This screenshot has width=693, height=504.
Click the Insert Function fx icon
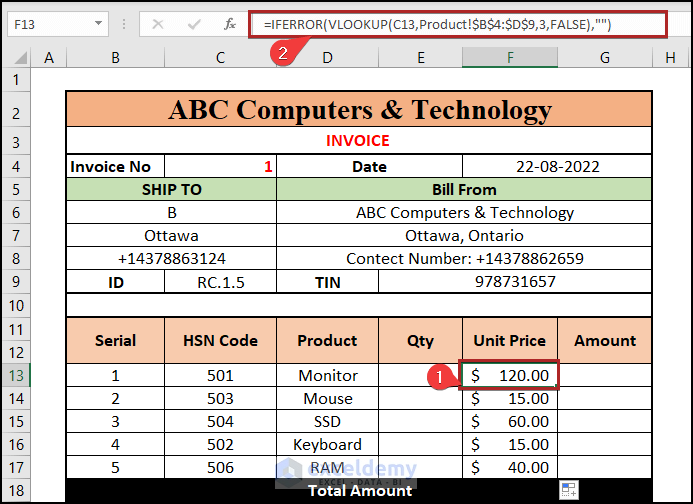click(230, 24)
